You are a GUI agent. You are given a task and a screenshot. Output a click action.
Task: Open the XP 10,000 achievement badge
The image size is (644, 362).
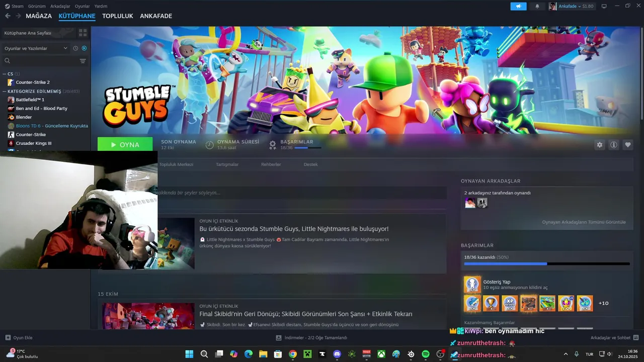coord(510,303)
